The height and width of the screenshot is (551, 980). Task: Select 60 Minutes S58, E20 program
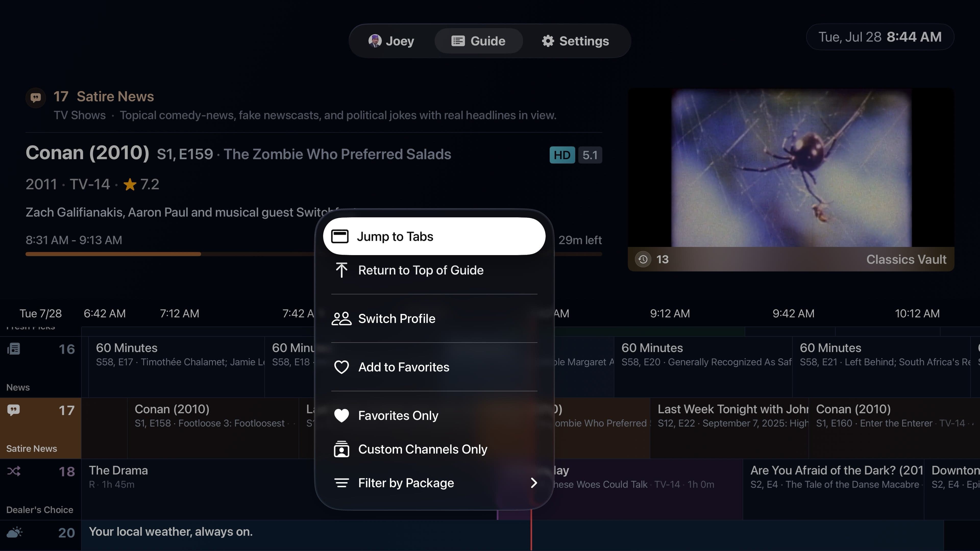(703, 367)
